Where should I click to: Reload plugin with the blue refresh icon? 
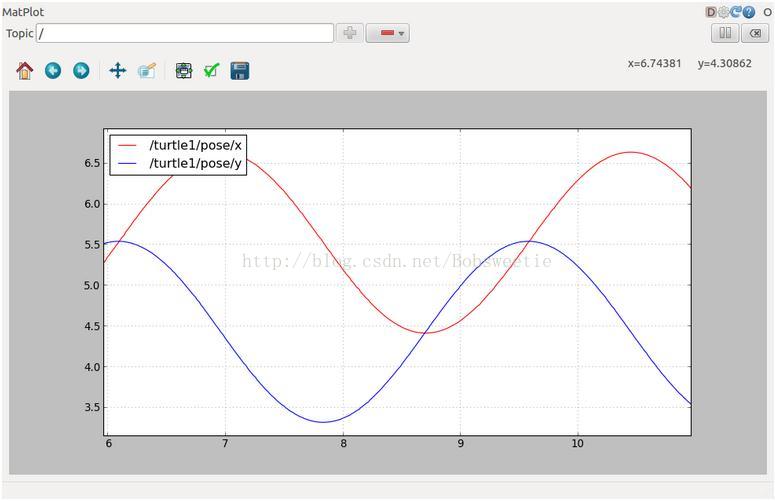coord(736,12)
